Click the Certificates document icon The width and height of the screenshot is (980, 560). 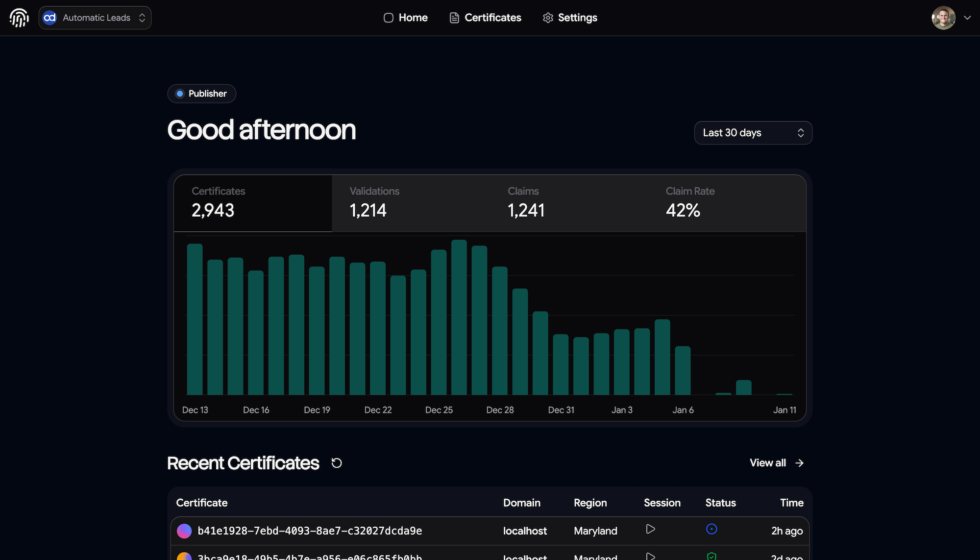pos(454,18)
